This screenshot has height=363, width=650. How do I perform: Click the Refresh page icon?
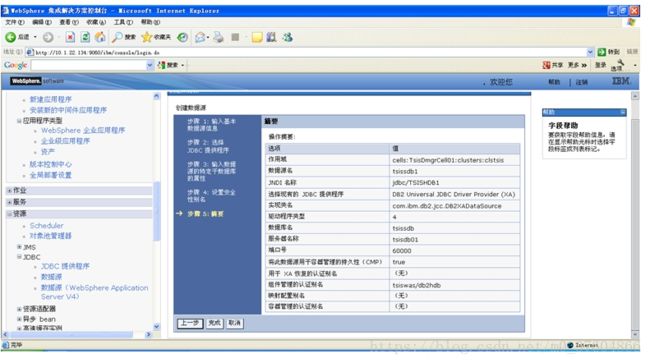85,37
